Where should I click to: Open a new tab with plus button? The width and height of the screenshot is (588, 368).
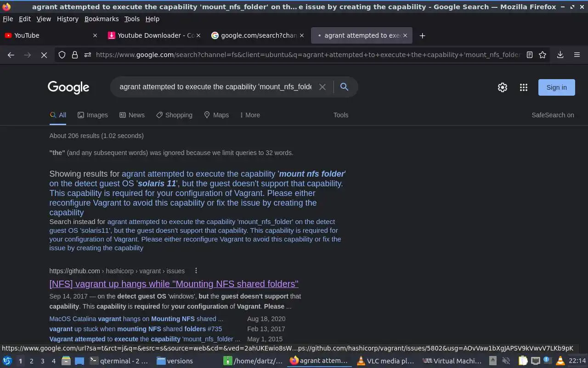[422, 35]
